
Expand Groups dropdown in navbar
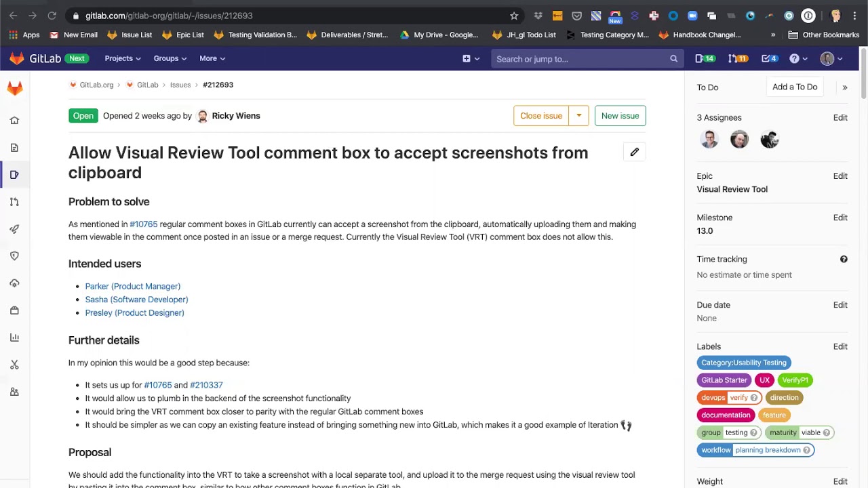click(x=170, y=59)
